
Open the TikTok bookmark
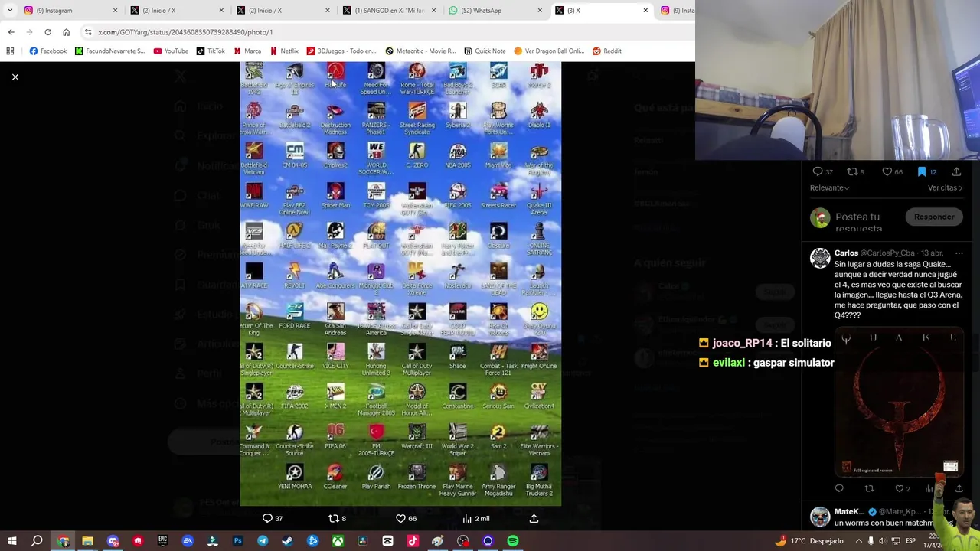[211, 51]
